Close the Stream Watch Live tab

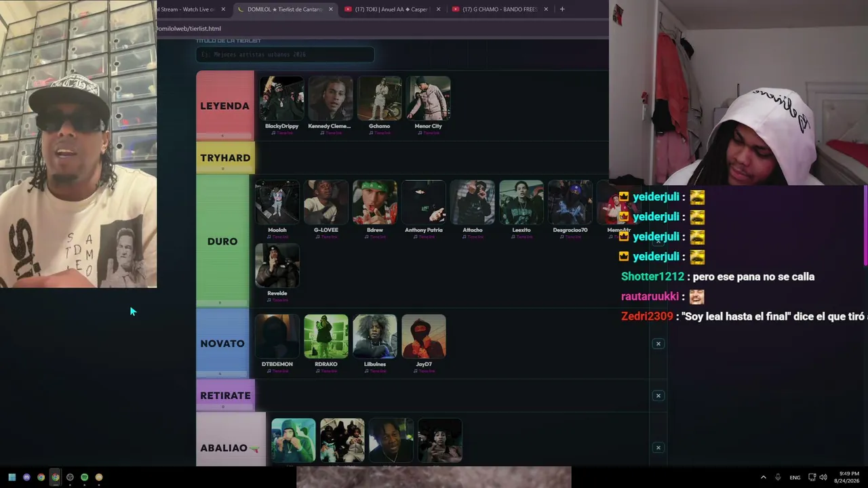(x=223, y=9)
